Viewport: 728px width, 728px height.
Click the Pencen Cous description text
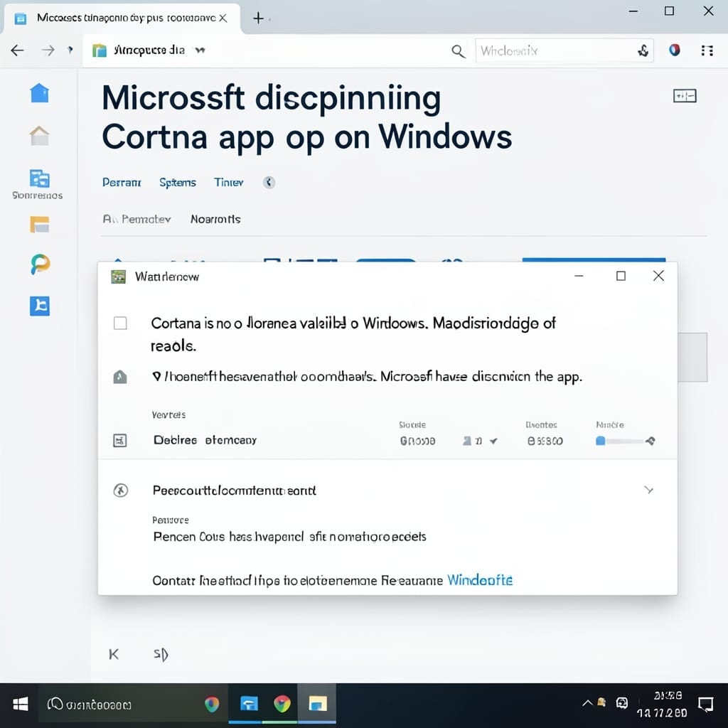[x=289, y=537]
